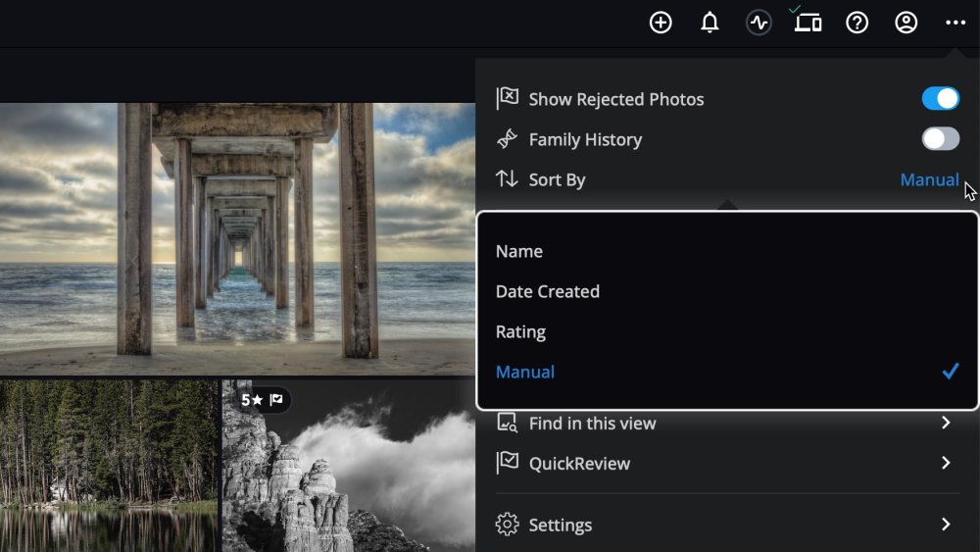Select the Manual sort option

click(x=525, y=372)
